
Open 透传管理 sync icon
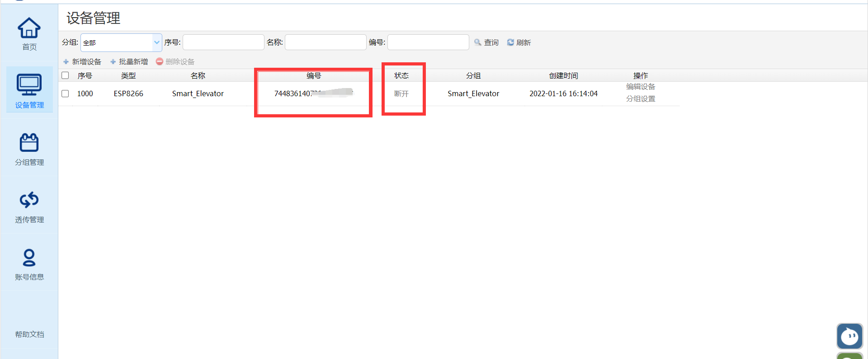[29, 200]
